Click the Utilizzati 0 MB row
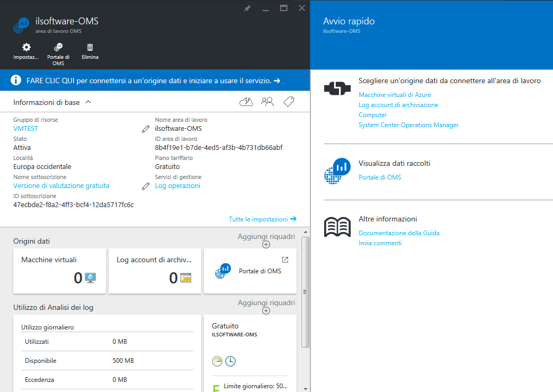The image size is (553, 392). 107,342
